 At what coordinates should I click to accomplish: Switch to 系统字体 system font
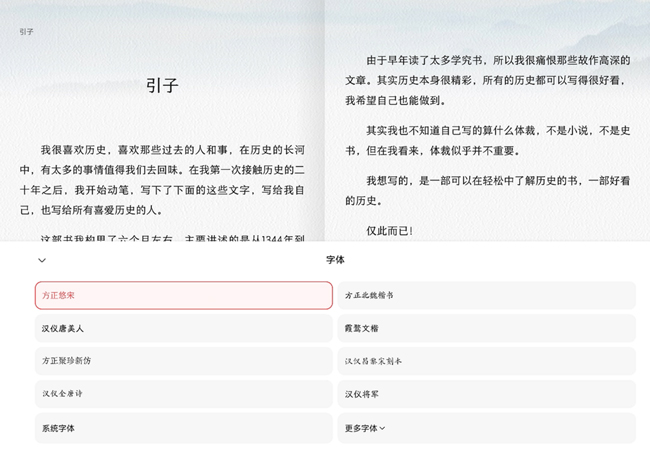184,428
